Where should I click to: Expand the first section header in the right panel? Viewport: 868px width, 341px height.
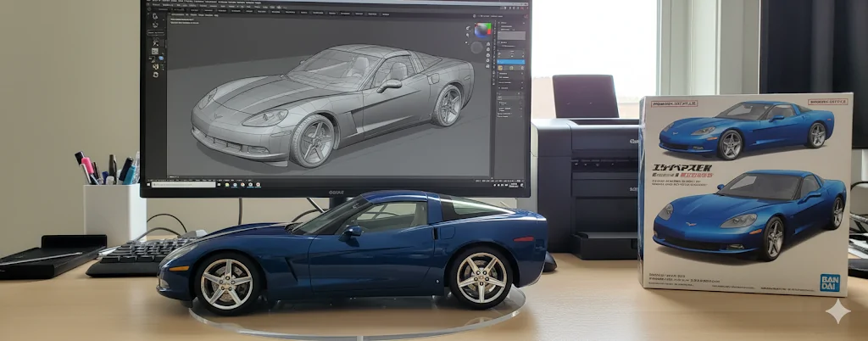pos(504,23)
